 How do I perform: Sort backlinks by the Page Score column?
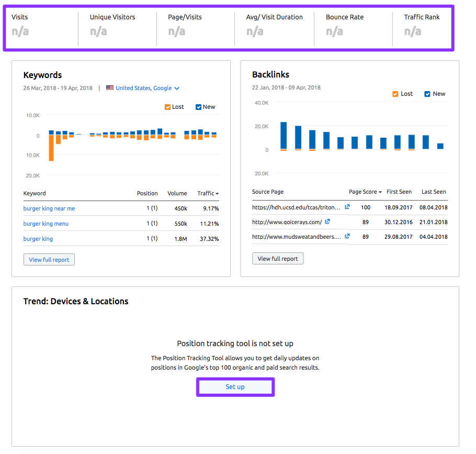pos(365,192)
